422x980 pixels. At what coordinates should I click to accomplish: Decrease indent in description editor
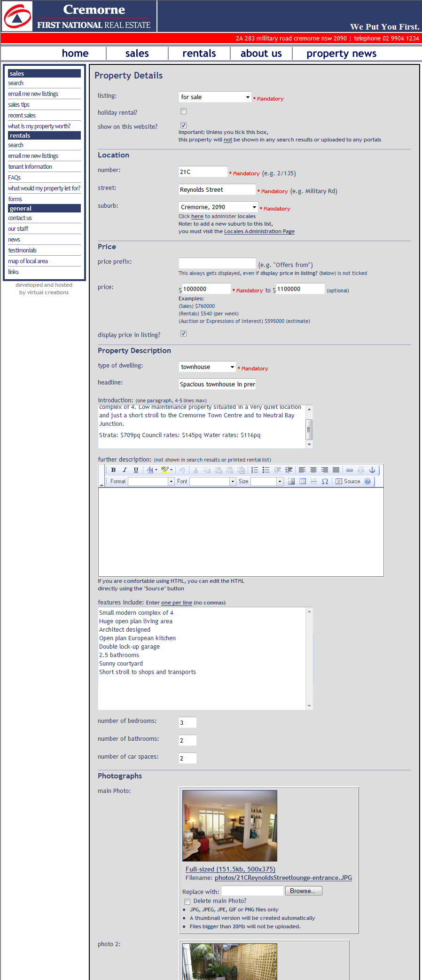click(277, 470)
